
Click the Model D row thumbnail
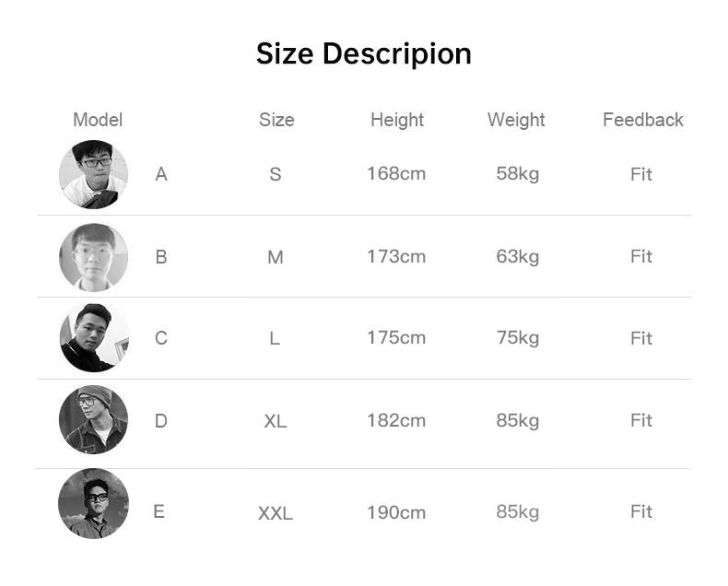93,420
